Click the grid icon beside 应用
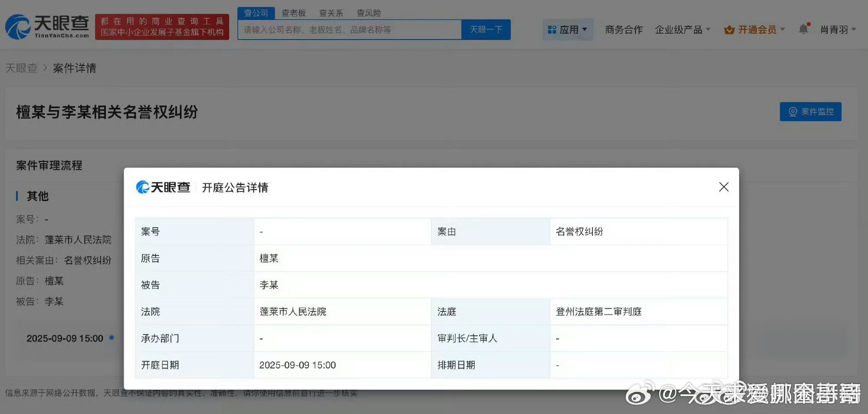The image size is (868, 414). point(552,30)
